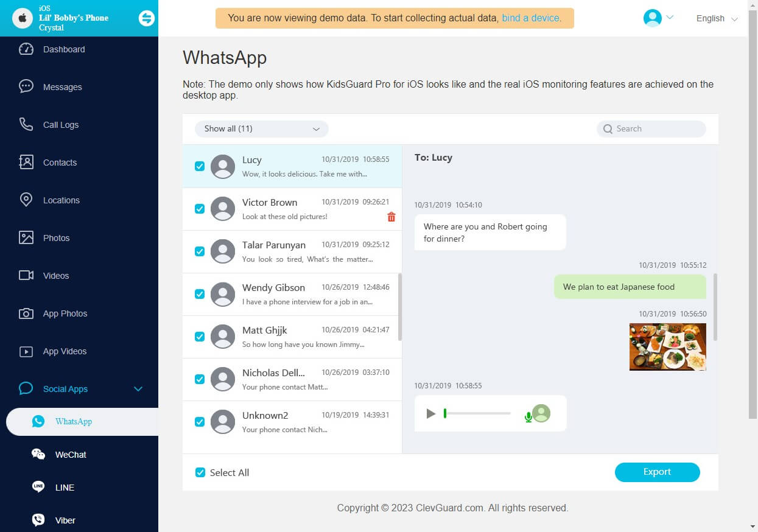
Task: Click the voice message progress slider
Action: [x=478, y=414]
